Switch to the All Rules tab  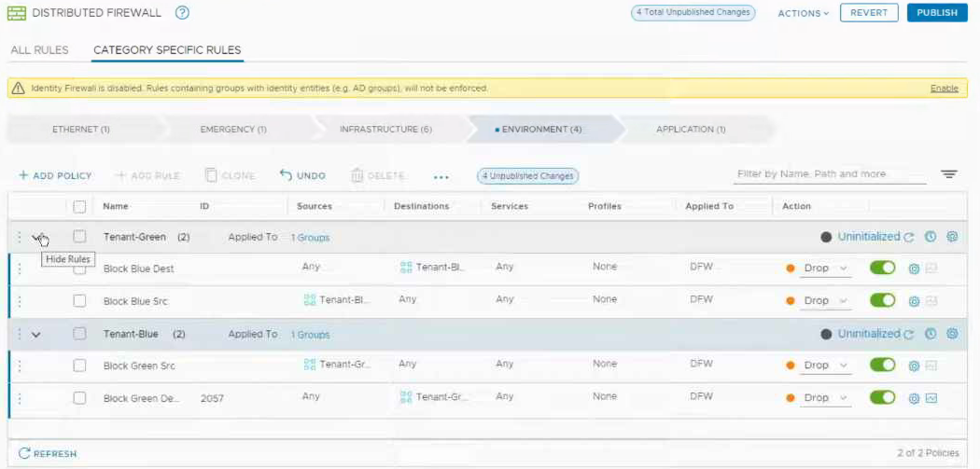point(39,49)
